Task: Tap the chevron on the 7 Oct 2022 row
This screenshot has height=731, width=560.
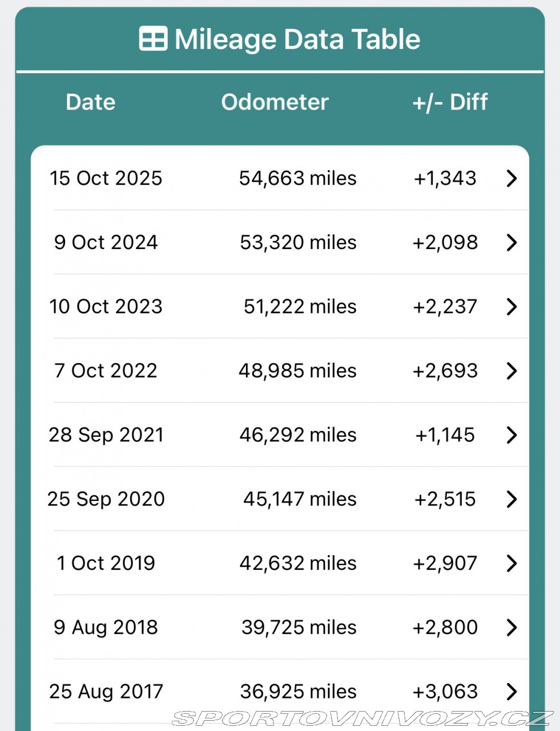Action: tap(511, 371)
